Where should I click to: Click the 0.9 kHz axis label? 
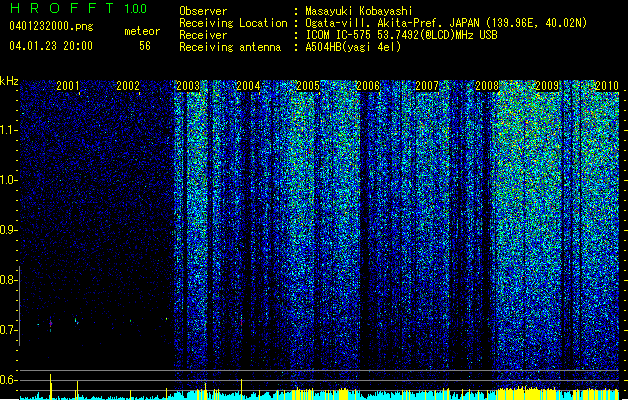(9, 230)
